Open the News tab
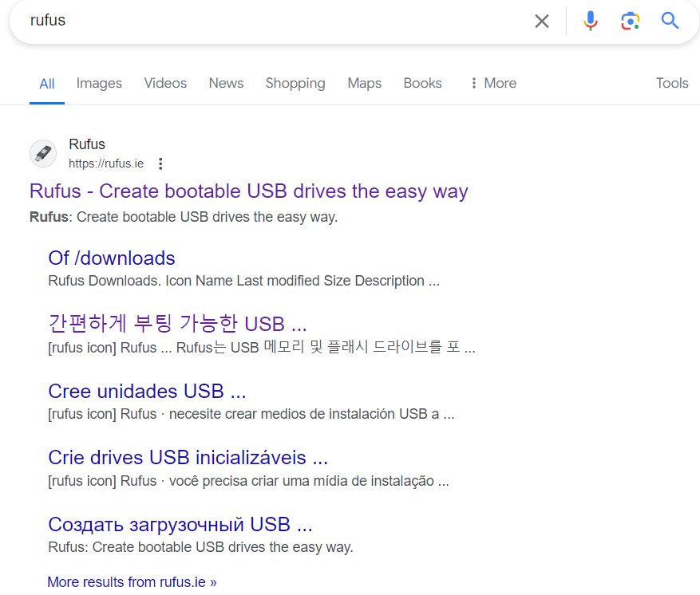Screen dimensions: 700x595 pos(226,83)
